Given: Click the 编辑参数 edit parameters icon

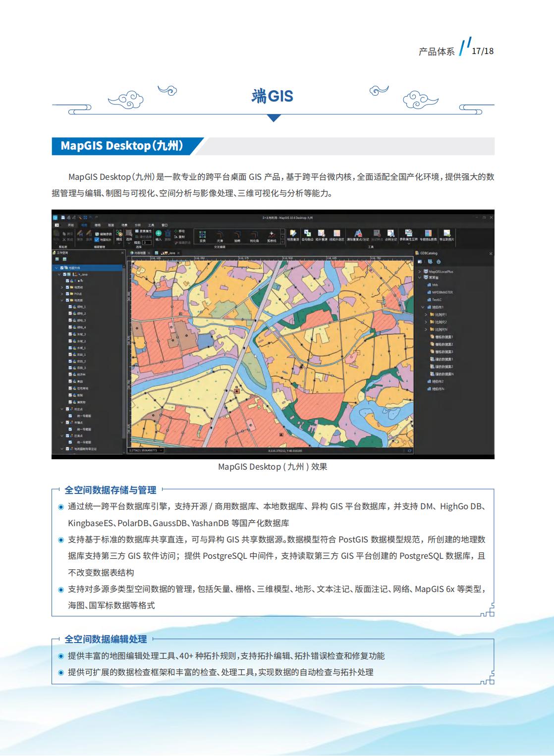Looking at the screenshot, I should (97, 234).
